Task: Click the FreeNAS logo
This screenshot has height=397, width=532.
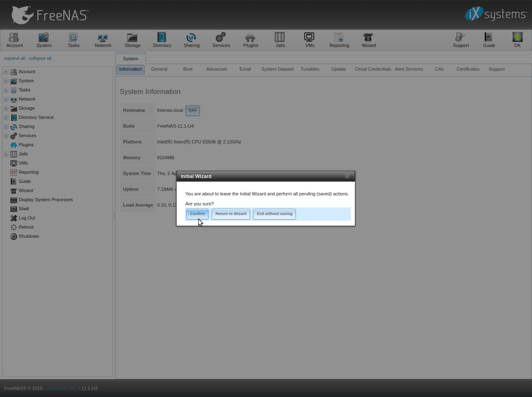Action: (50, 15)
